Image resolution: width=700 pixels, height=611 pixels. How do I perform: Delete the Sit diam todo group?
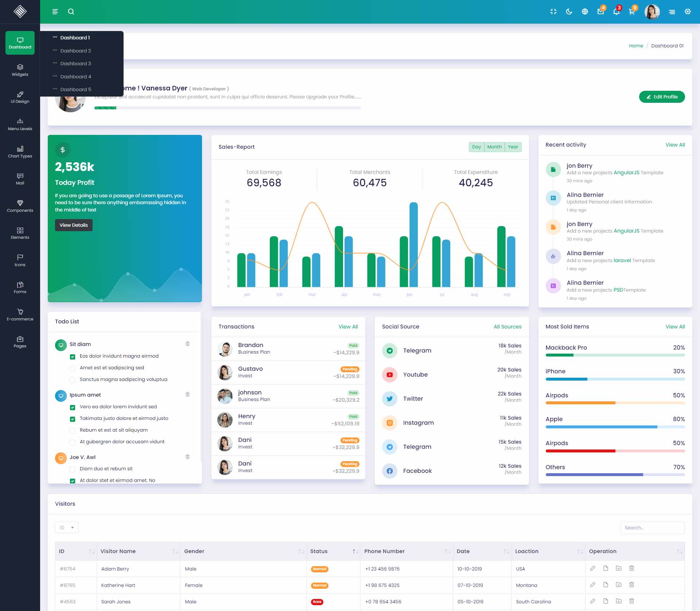click(187, 344)
